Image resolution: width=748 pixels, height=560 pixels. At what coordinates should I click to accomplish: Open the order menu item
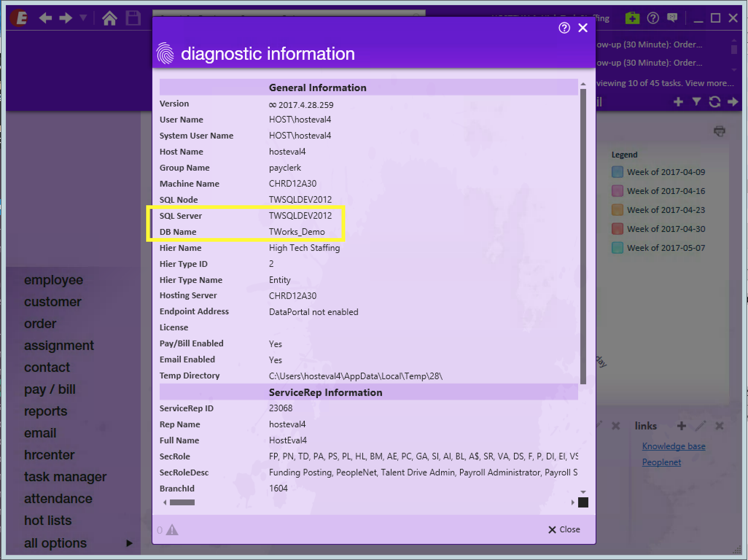(x=40, y=324)
